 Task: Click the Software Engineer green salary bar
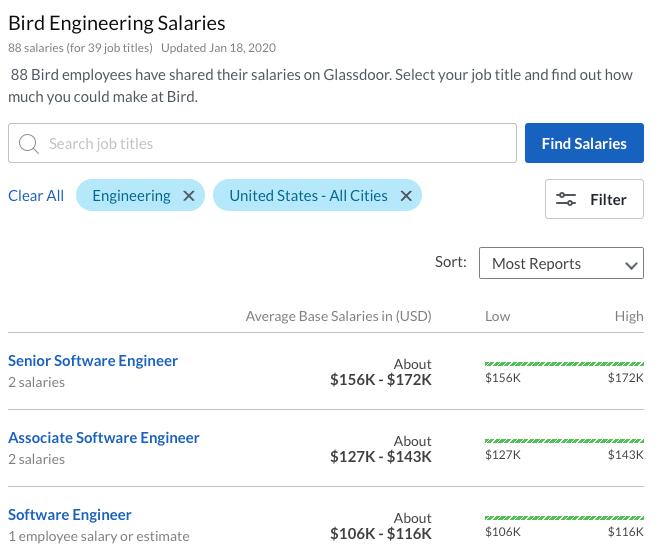click(x=564, y=518)
